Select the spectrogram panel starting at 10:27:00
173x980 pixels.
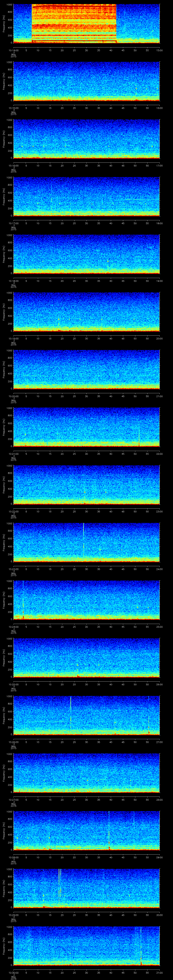point(86,773)
